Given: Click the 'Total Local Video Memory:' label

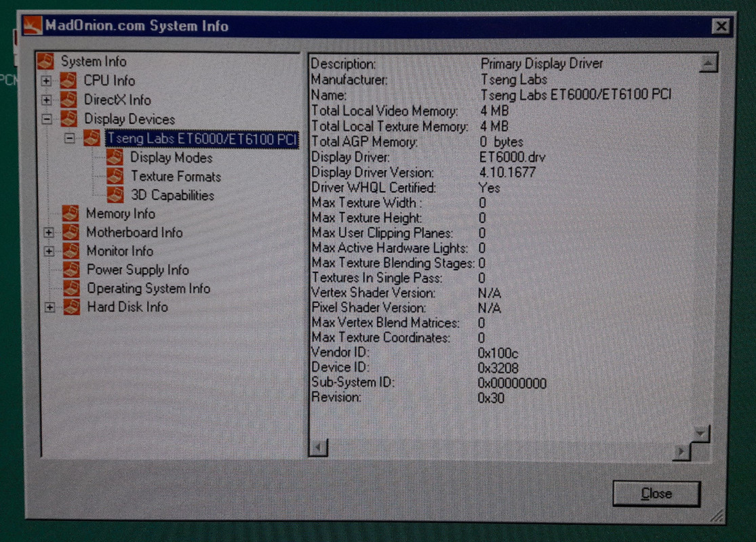Looking at the screenshot, I should click(x=384, y=111).
